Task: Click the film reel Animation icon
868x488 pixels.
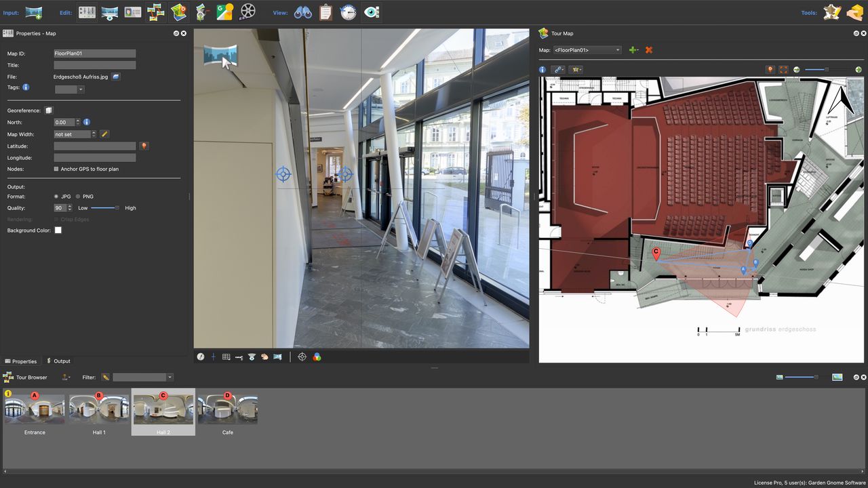Action: click(248, 12)
